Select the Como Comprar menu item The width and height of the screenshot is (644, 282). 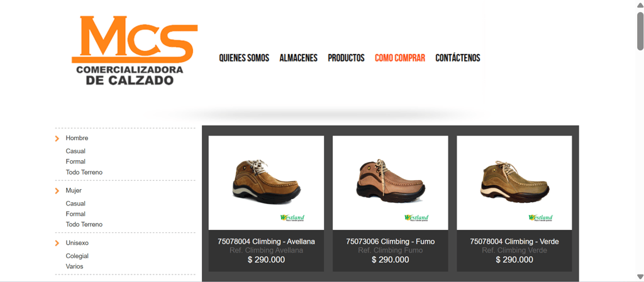pyautogui.click(x=400, y=58)
